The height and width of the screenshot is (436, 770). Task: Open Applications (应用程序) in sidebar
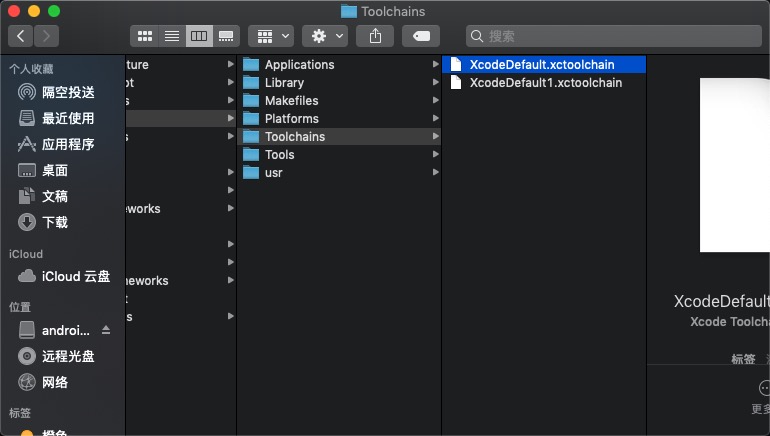pos(62,144)
